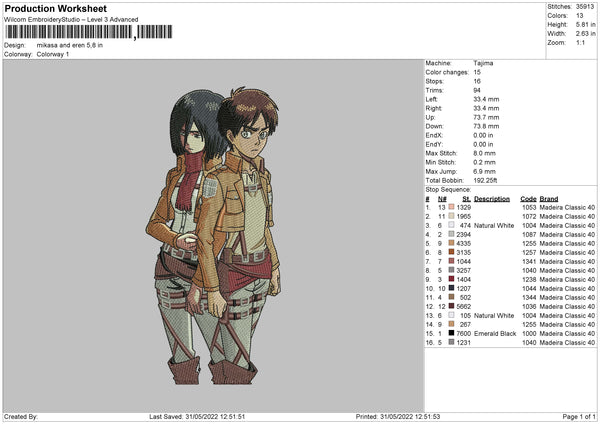This screenshot has height=424, width=600.
Task: Click thread code '1053' in stop 1
Action: pos(529,207)
